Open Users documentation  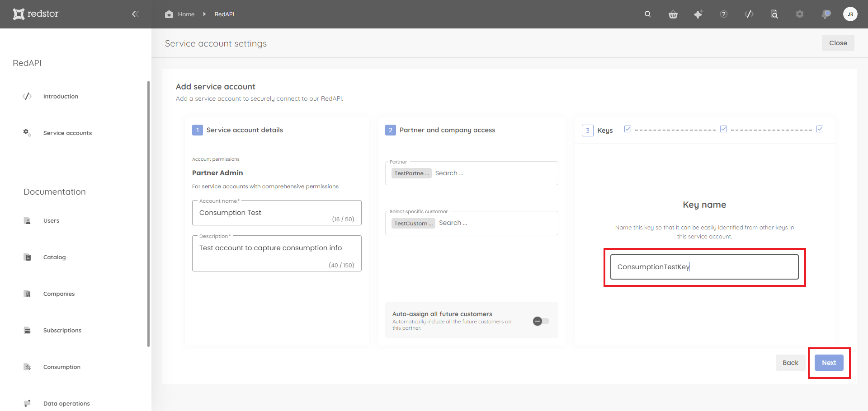[51, 220]
